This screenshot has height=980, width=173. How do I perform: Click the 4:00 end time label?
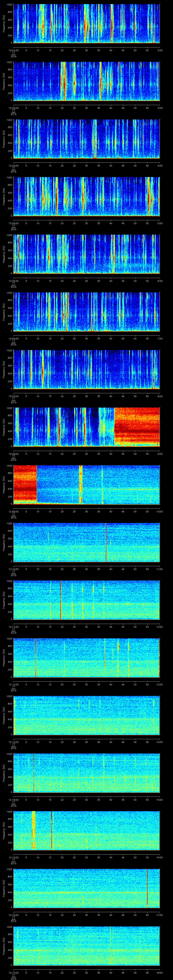160,165
